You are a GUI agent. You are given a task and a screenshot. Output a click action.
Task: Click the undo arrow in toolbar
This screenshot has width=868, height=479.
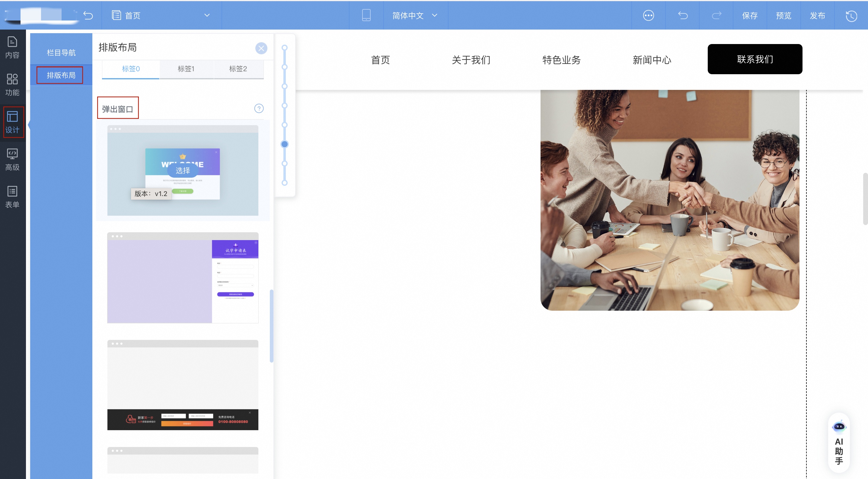click(x=682, y=15)
